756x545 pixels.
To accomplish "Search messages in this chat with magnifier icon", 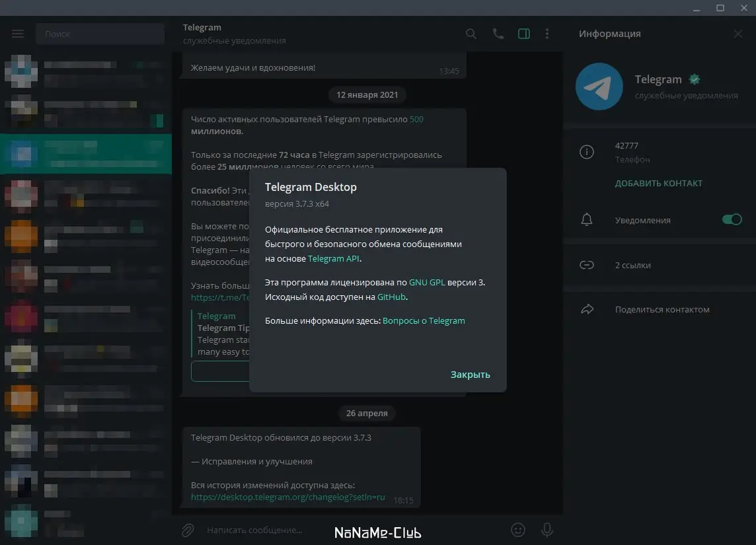I will pos(471,34).
